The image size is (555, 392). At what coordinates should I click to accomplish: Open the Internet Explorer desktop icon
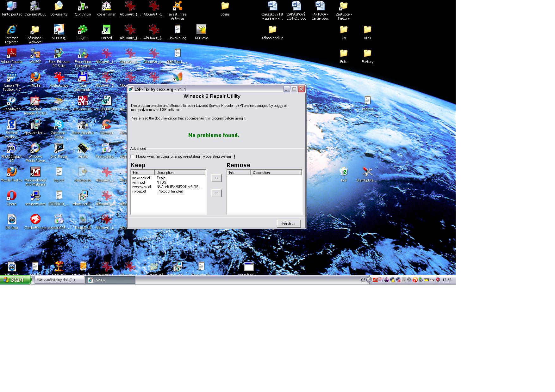[x=11, y=30]
